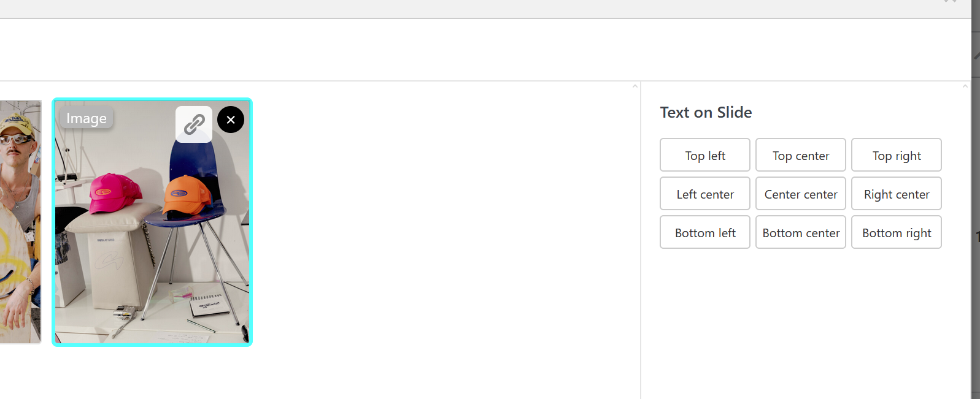Align slide text to Bottom left
This screenshot has width=980, height=399.
coord(705,232)
